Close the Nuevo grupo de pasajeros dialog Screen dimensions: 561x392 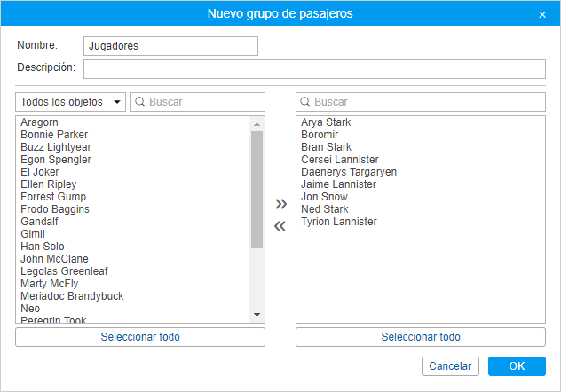pos(542,14)
